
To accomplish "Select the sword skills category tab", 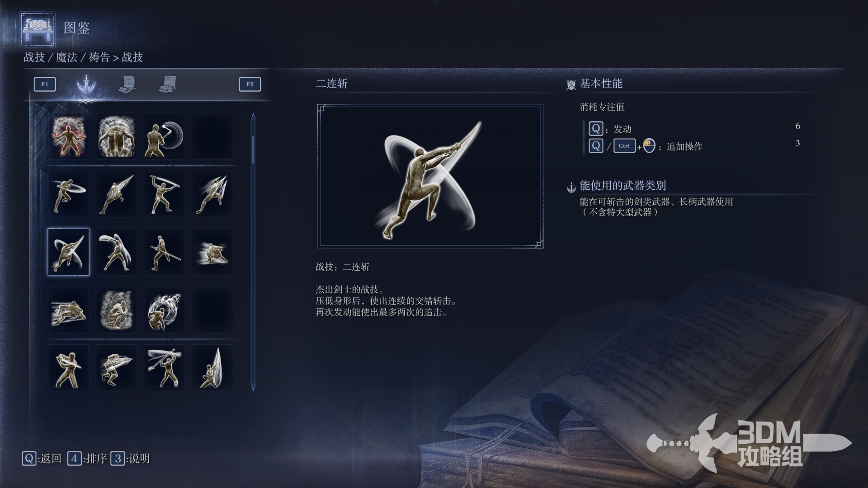I will tap(86, 84).
